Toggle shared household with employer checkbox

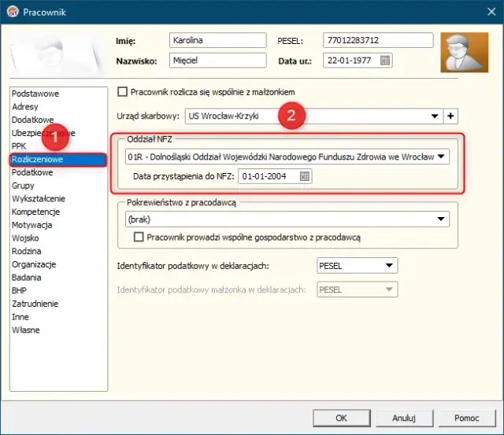(139, 237)
